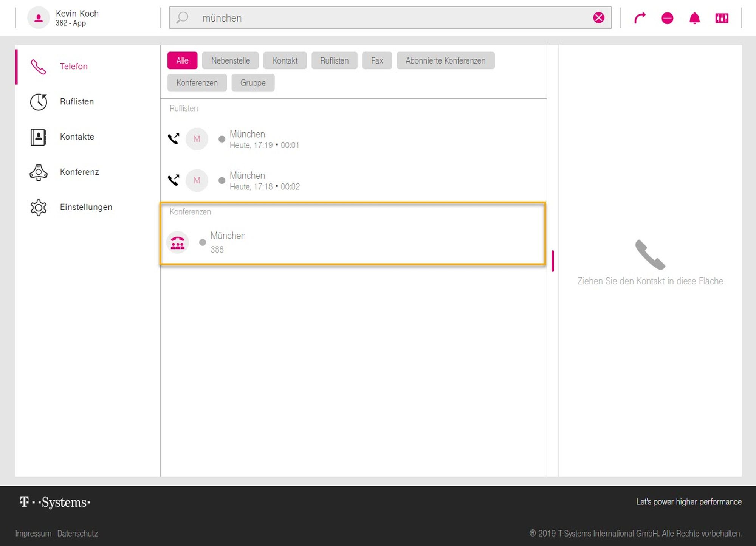
Task: Filter results by Gruppe
Action: tap(253, 83)
